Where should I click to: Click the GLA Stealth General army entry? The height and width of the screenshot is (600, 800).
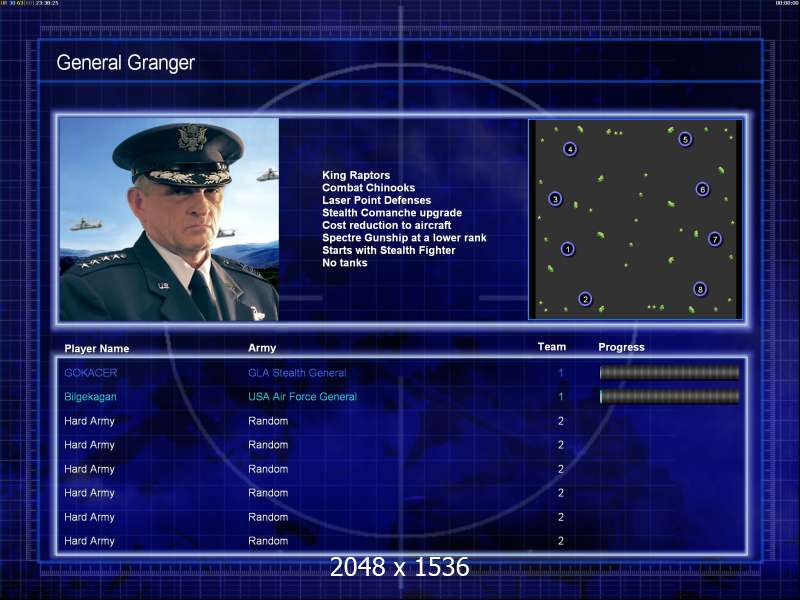297,373
